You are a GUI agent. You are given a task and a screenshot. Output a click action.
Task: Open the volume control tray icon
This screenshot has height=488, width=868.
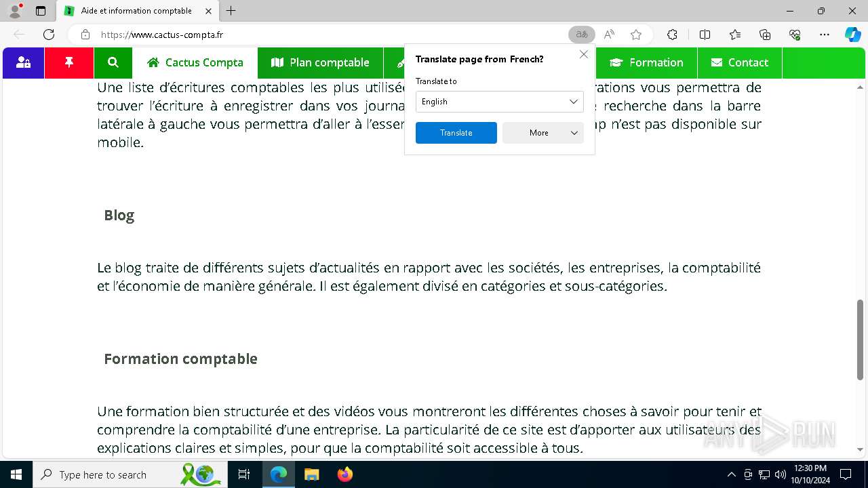point(781,474)
